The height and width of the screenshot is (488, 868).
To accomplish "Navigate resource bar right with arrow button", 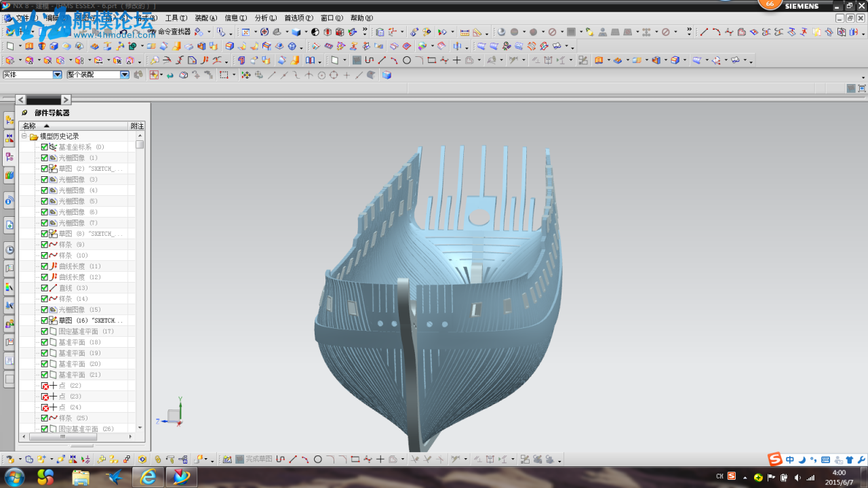I will tap(66, 100).
